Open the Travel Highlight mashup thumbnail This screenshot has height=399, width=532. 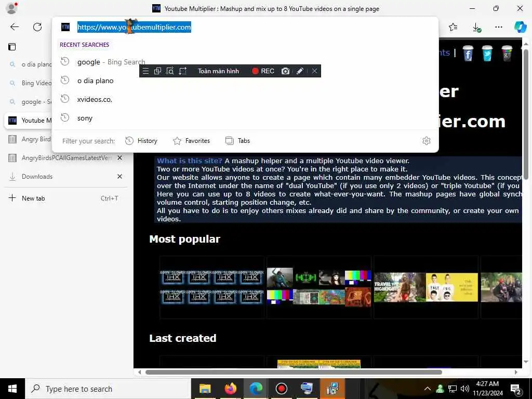click(x=426, y=287)
